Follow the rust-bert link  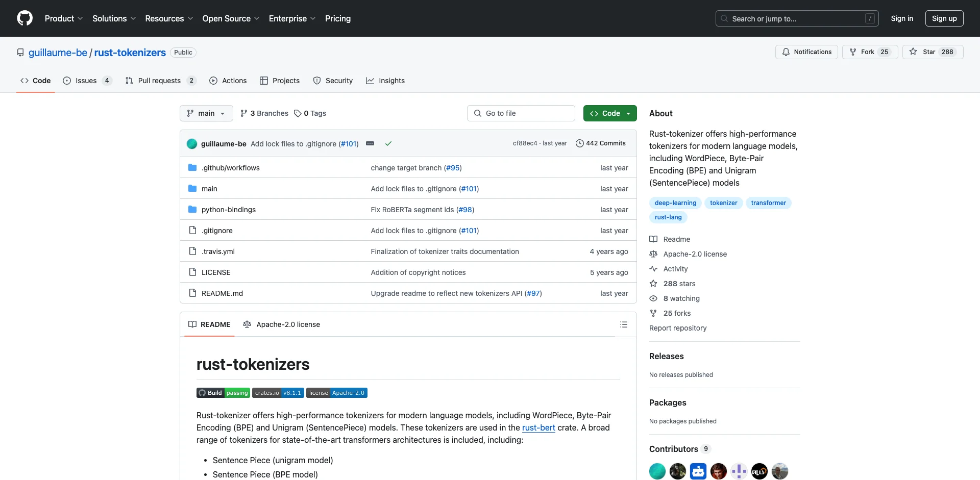(x=538, y=427)
